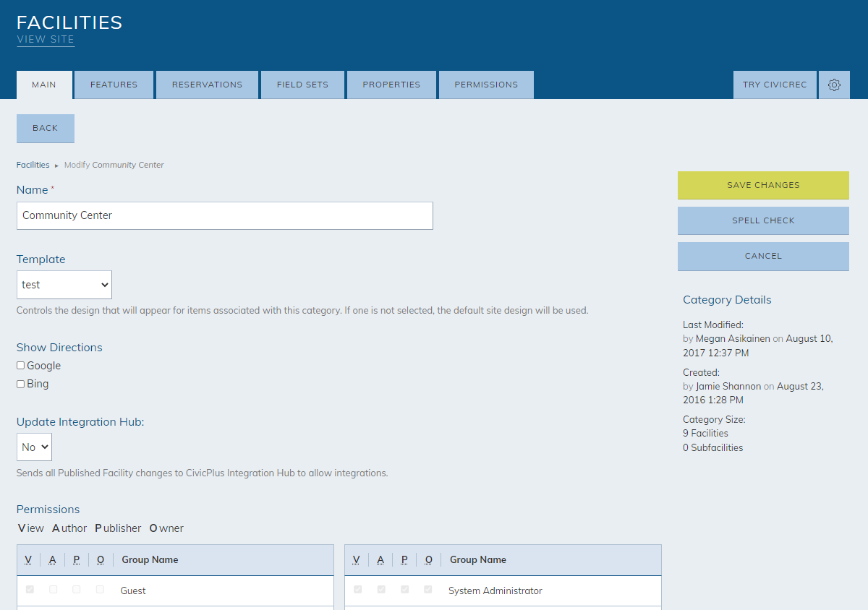
Task: Switch to the Features tab
Action: (114, 85)
